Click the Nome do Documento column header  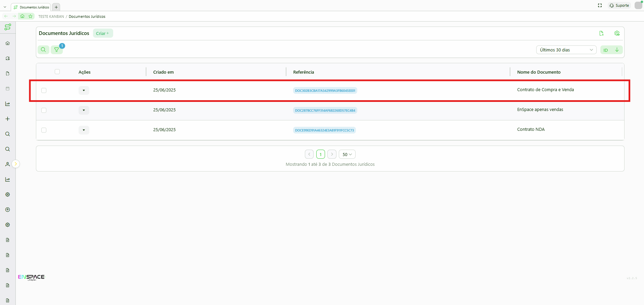[539, 72]
